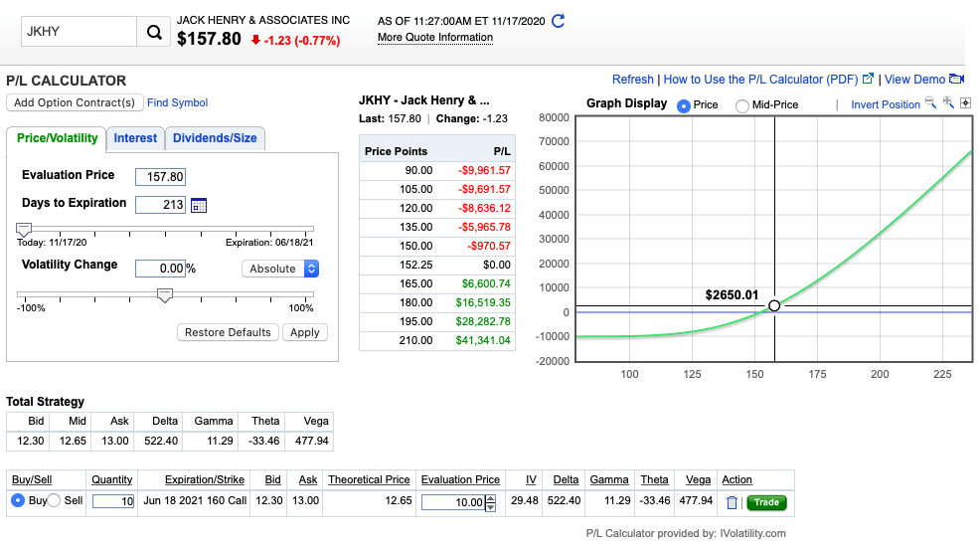Click the Quantity field showing 10
The height and width of the screenshot is (548, 980).
pyautogui.click(x=113, y=501)
